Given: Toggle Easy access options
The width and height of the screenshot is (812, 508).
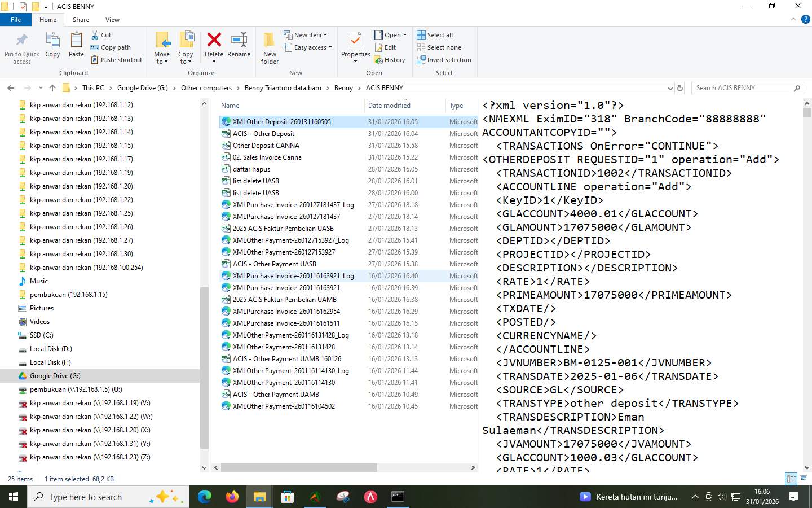Looking at the screenshot, I should tap(308, 47).
